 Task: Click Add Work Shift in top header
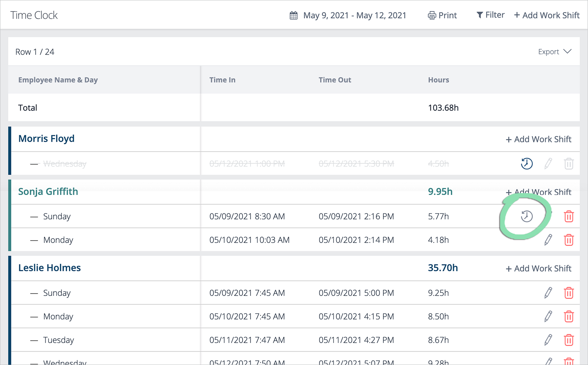pyautogui.click(x=547, y=15)
